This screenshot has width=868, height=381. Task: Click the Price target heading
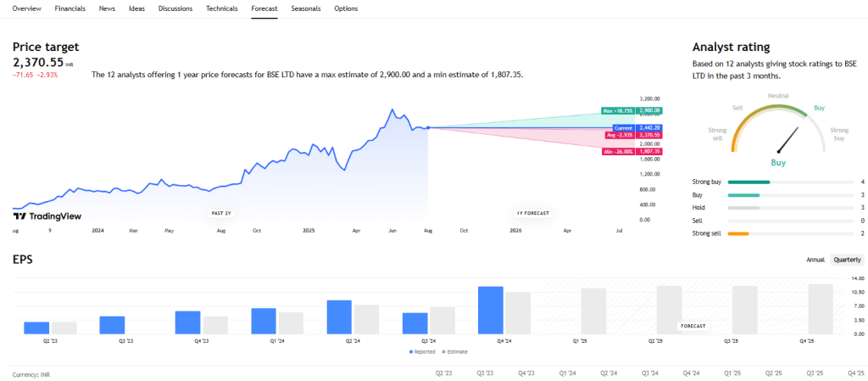click(x=46, y=47)
